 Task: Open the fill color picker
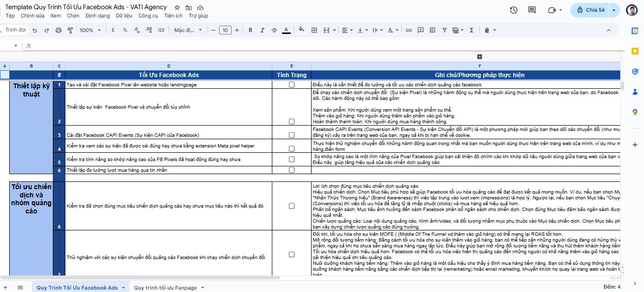301,30
